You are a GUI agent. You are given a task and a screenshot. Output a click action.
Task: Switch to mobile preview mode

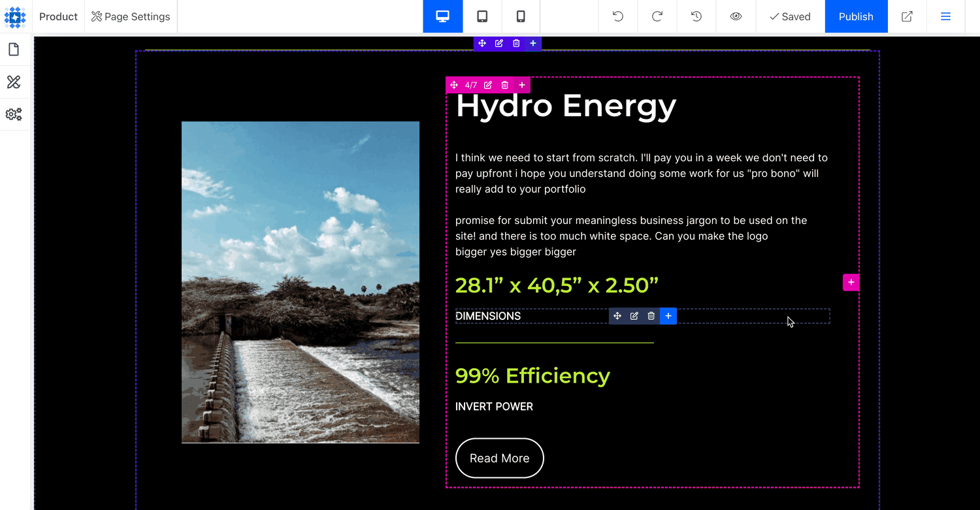(x=521, y=16)
